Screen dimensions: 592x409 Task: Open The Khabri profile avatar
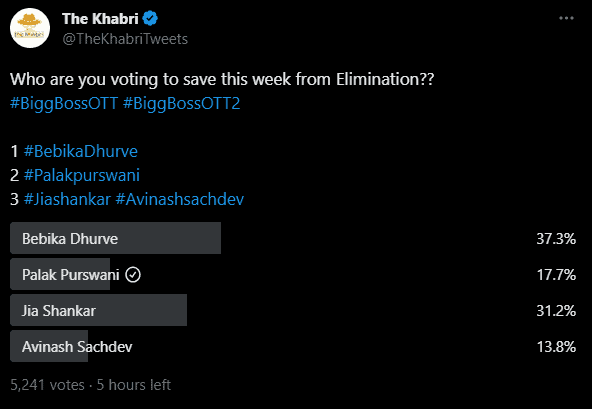pyautogui.click(x=30, y=28)
